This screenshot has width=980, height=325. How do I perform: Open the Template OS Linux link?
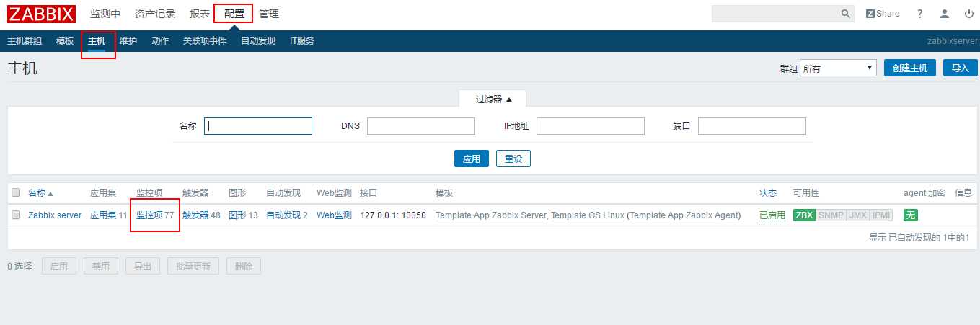click(x=588, y=215)
